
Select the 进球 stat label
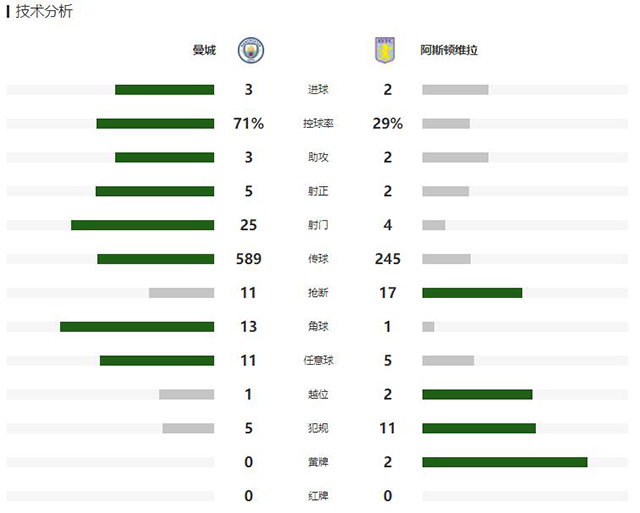coord(318,90)
